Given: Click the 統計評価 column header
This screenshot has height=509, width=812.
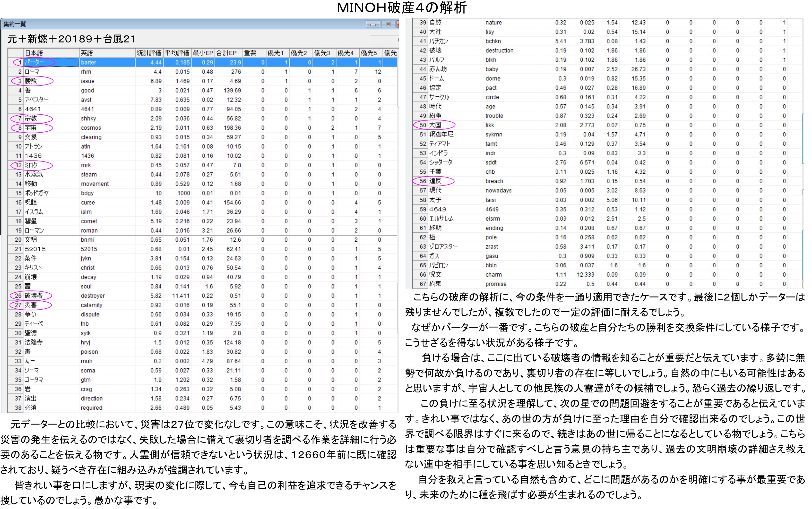Looking at the screenshot, I should click(149, 53).
